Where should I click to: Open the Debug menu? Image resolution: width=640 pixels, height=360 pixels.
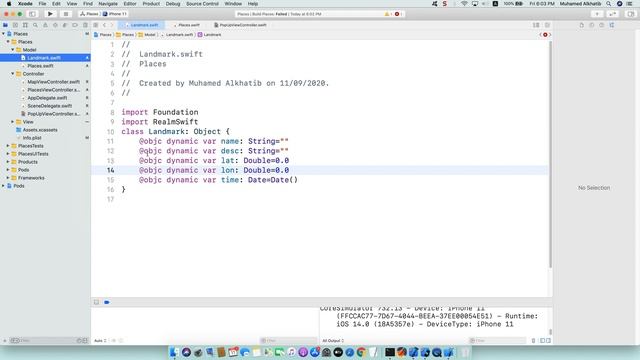click(173, 4)
